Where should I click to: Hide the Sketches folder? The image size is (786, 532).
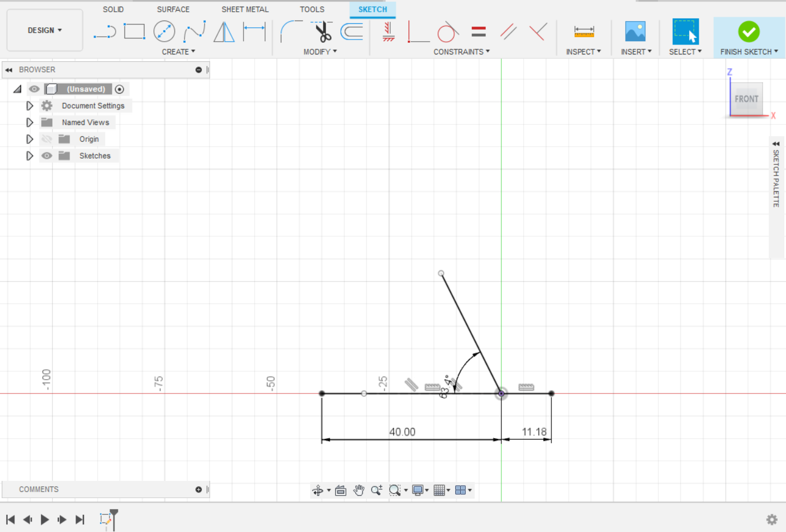tap(47, 156)
